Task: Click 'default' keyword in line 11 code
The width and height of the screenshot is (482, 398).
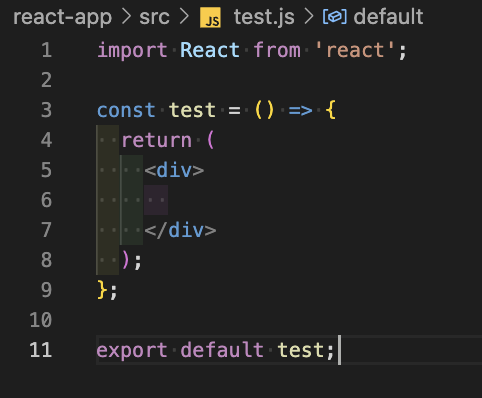Action: click(222, 350)
